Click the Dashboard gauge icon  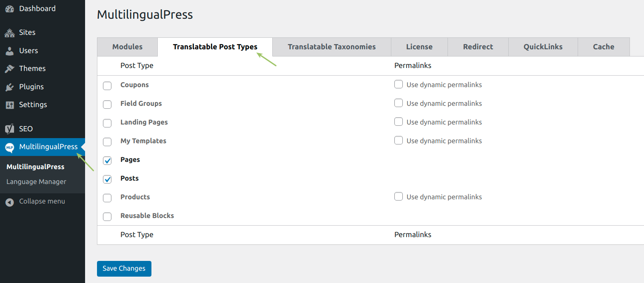click(9, 9)
